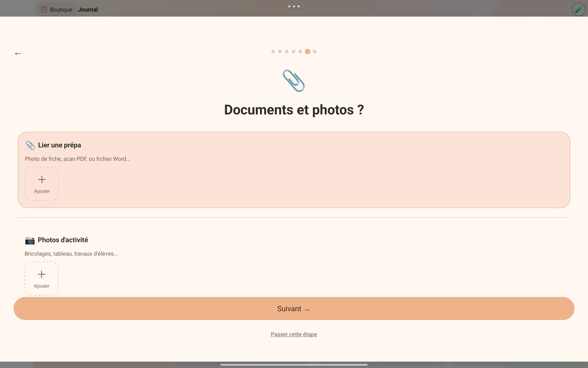Viewport: 588px width, 368px height.
Task: Click text Bricolages, tableau, travaux d'élèves...
Action: 71,254
